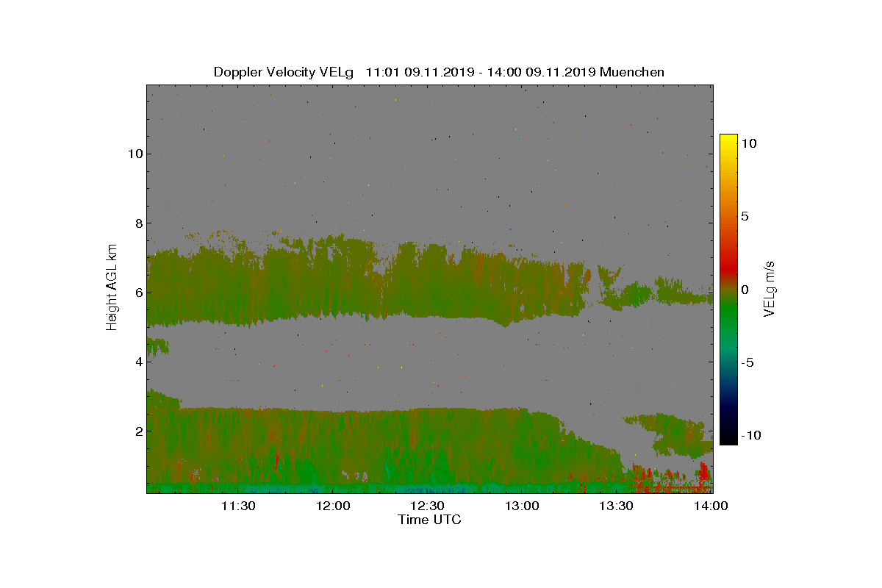Click the color bar label '5'

click(745, 217)
